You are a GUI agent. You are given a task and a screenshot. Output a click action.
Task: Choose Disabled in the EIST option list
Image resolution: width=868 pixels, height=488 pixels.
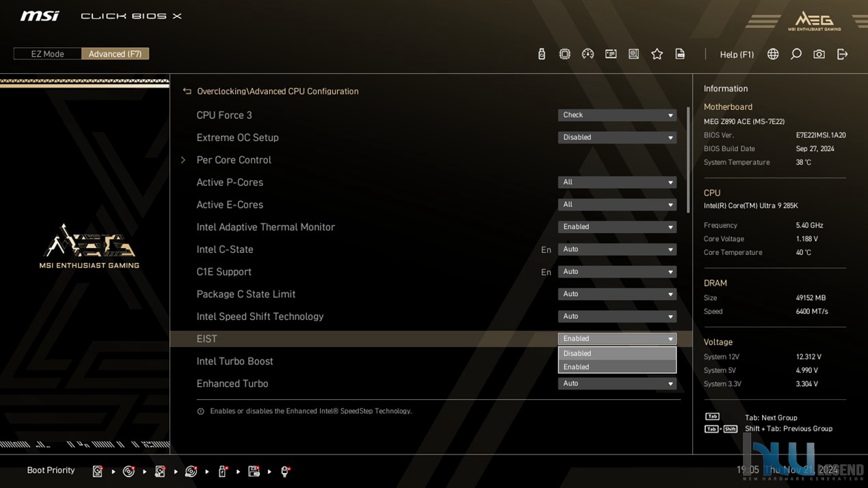[617, 353]
